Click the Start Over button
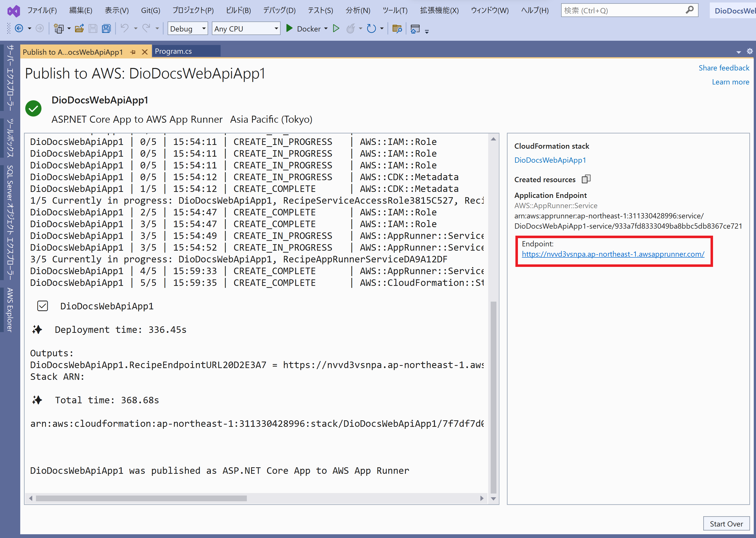This screenshot has height=538, width=756. [726, 524]
